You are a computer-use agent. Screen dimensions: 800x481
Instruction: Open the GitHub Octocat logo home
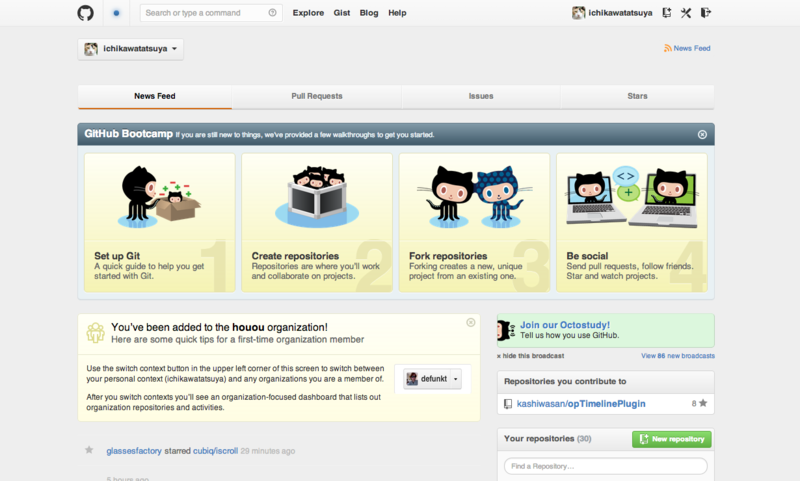pos(85,13)
